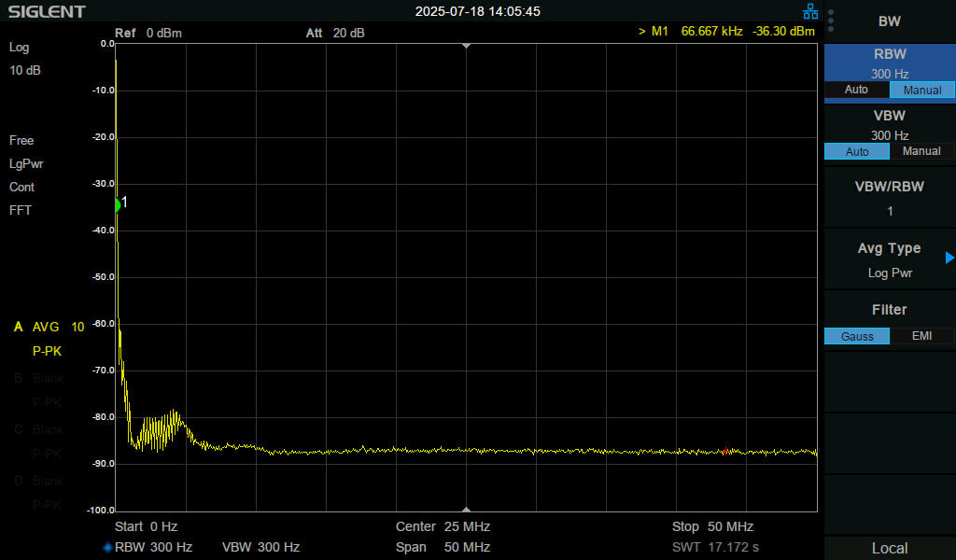Click the Att 20 dB label
Image resolution: width=956 pixels, height=560 pixels.
(335, 33)
